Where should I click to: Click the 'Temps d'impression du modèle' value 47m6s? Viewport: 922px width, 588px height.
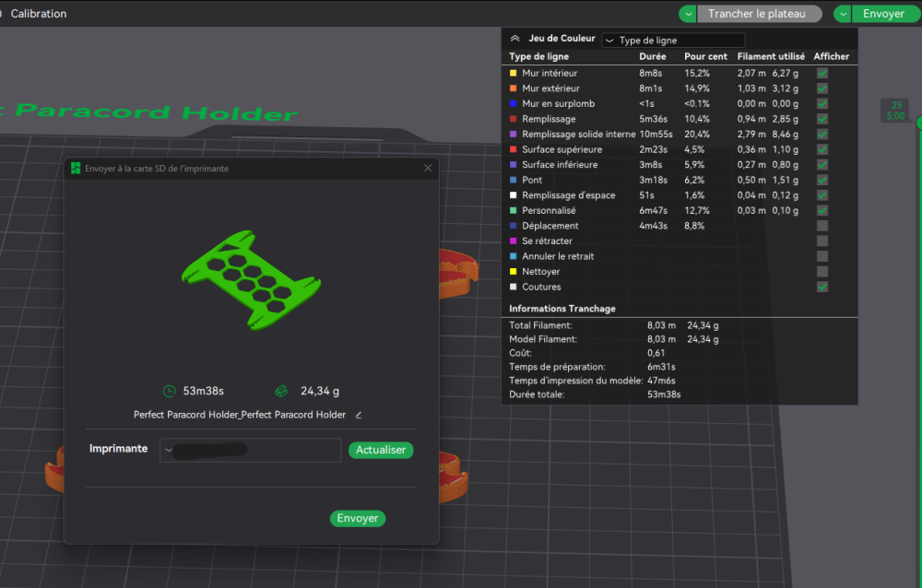coord(661,381)
